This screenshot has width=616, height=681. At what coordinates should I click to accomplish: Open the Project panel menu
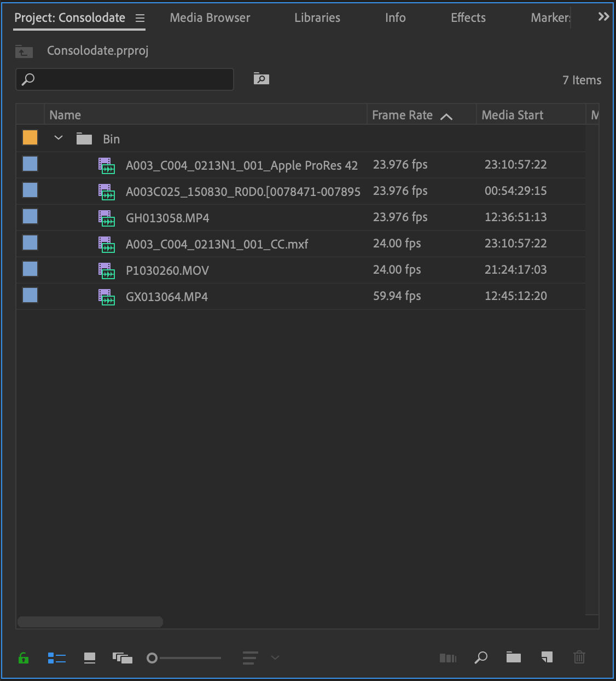[140, 17]
